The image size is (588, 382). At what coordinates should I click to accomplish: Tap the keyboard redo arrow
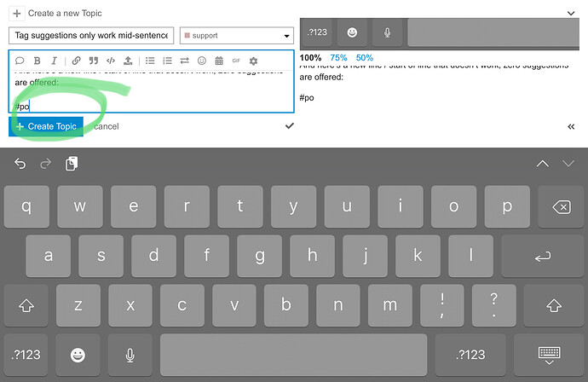coord(46,164)
